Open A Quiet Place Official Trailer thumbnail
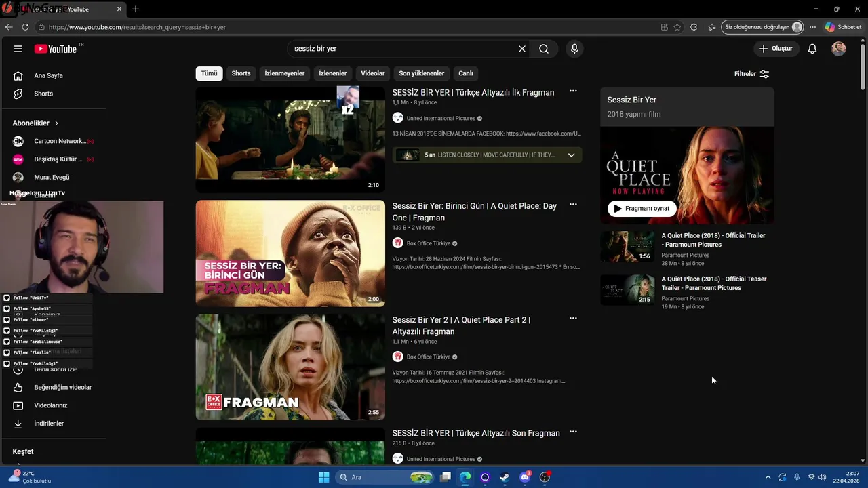The width and height of the screenshot is (868, 488). [x=627, y=247]
